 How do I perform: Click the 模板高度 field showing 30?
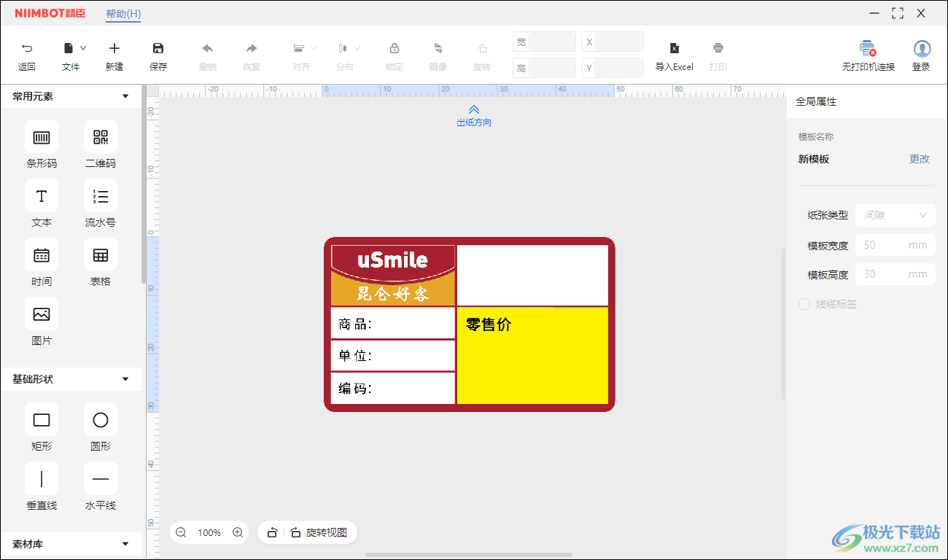895,274
